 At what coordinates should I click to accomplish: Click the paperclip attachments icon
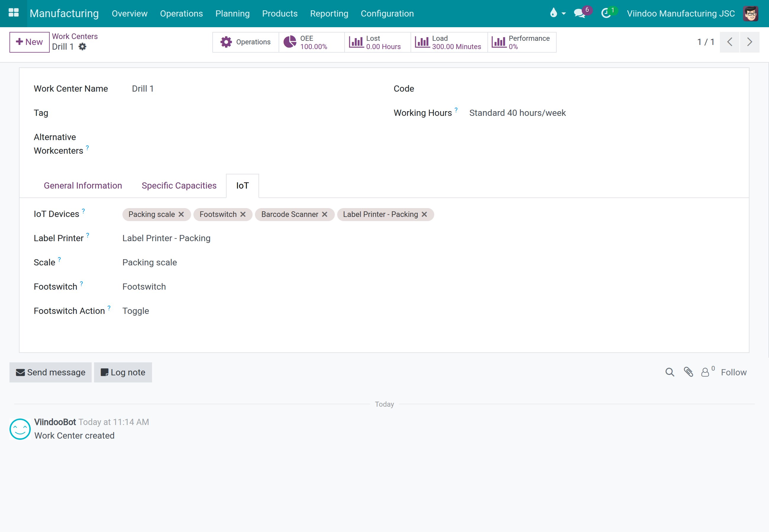(688, 372)
